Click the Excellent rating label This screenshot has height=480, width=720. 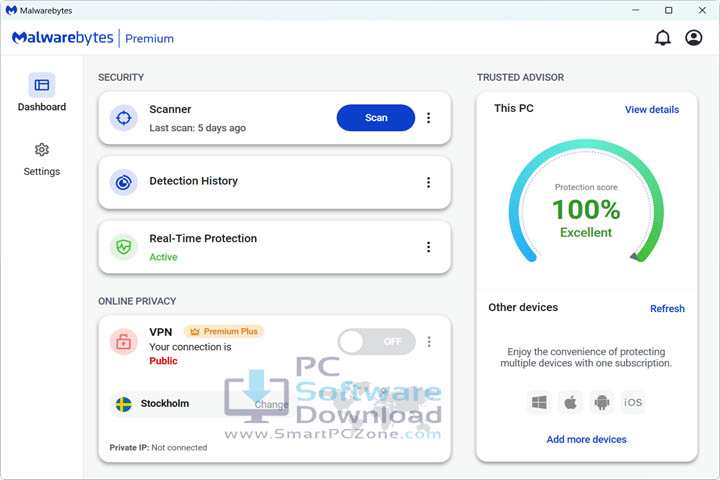(x=586, y=232)
